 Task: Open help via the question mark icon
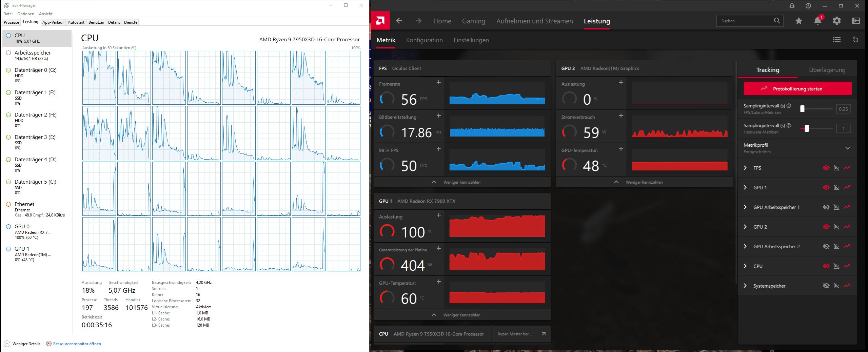pyautogui.click(x=808, y=6)
